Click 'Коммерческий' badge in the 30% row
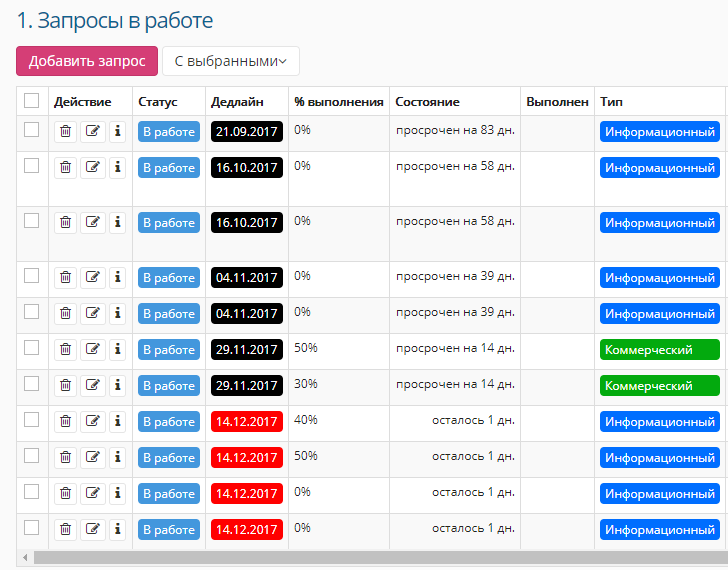Viewport: 728px width, 570px height. [660, 386]
